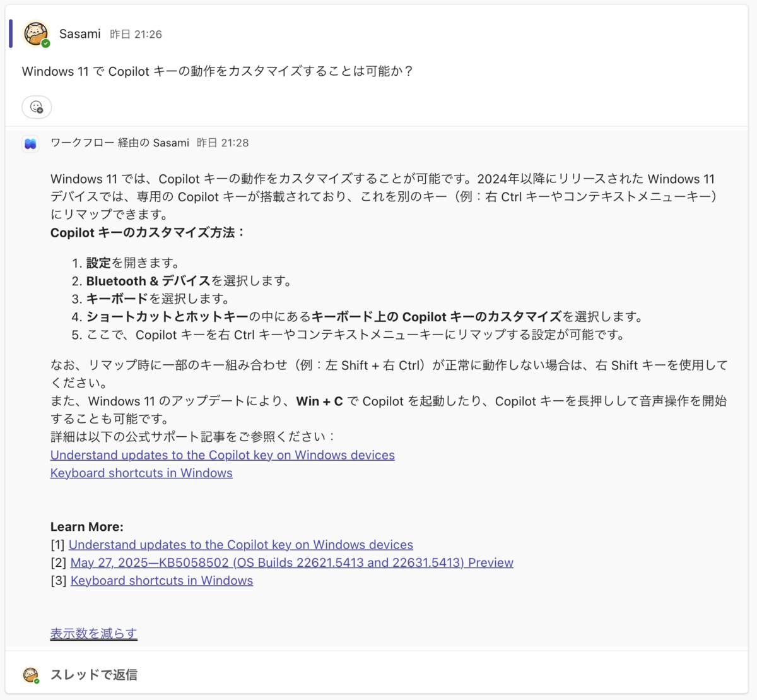Open Learn More link [3] Keyboard shortcuts in Windows
Viewport: 757px width, 700px height.
[161, 580]
